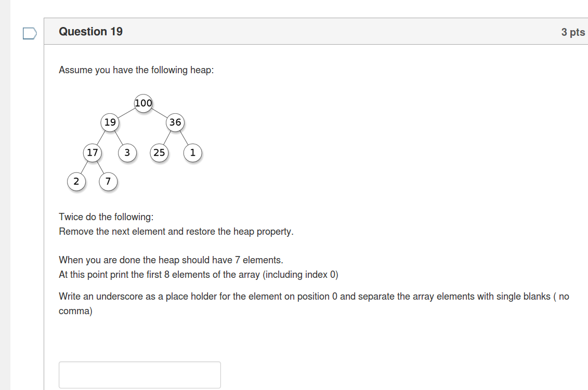588x390 pixels.
Task: Select the heap node labeled 19
Action: [110, 122]
